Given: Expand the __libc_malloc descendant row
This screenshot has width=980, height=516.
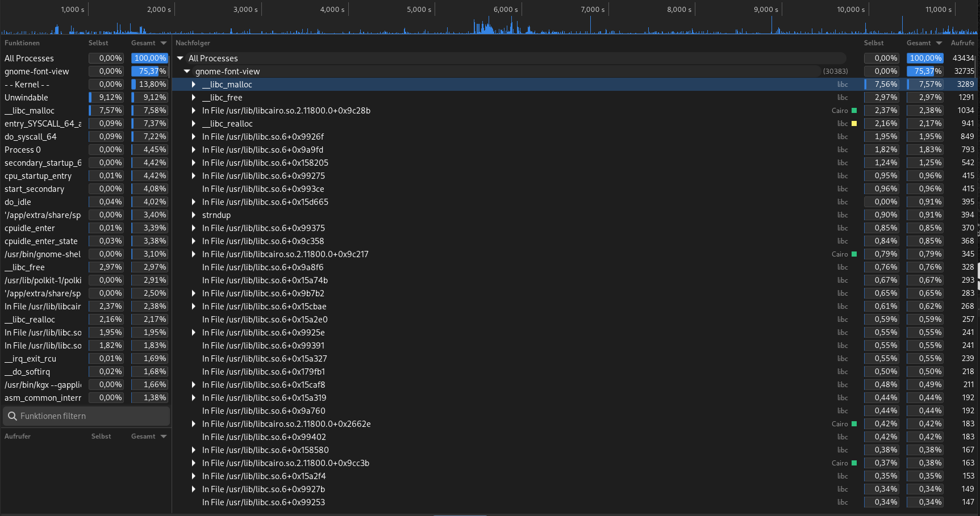Looking at the screenshot, I should pos(194,85).
